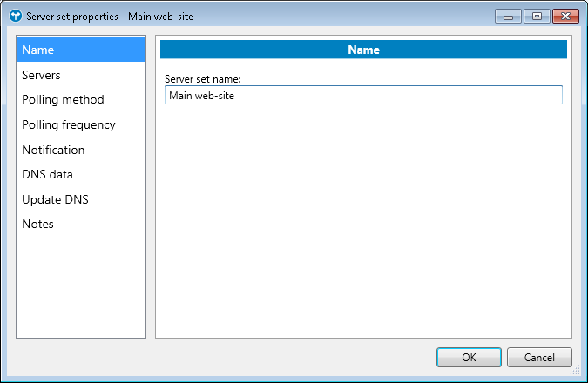Close the dialog with the red X

point(565,16)
